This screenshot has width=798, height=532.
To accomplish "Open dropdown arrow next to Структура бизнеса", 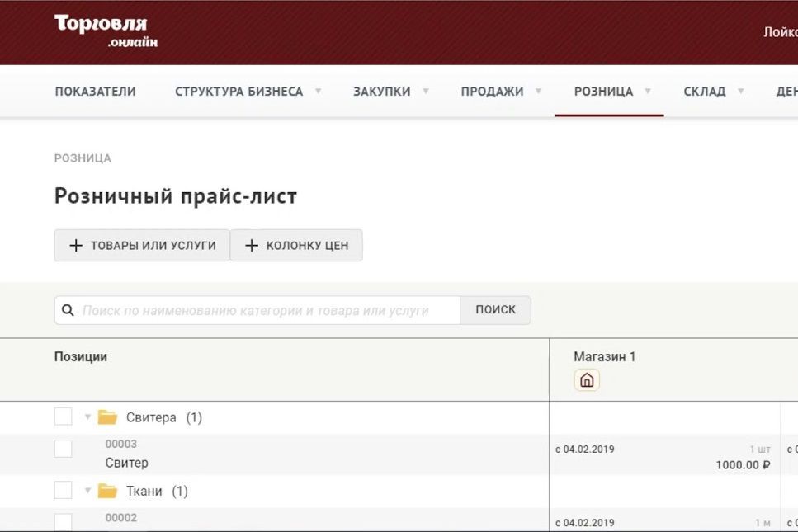I will tap(318, 91).
